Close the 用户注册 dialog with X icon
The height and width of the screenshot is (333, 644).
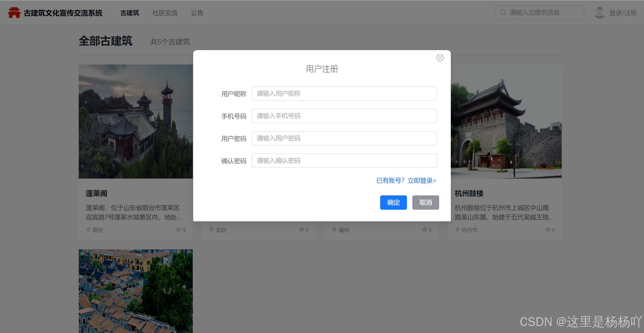(x=440, y=58)
